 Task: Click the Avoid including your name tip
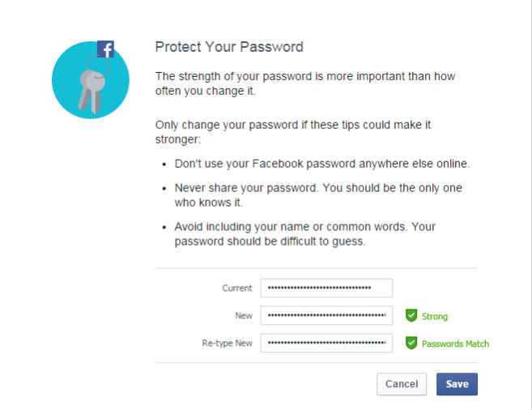[x=310, y=234]
